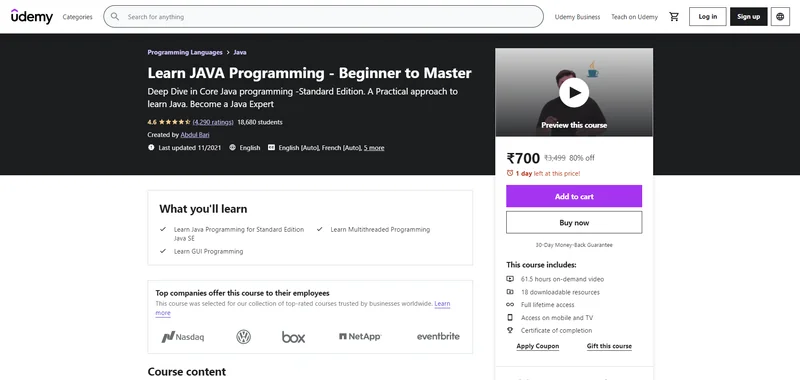Click the ₹3,499 original price text

555,158
